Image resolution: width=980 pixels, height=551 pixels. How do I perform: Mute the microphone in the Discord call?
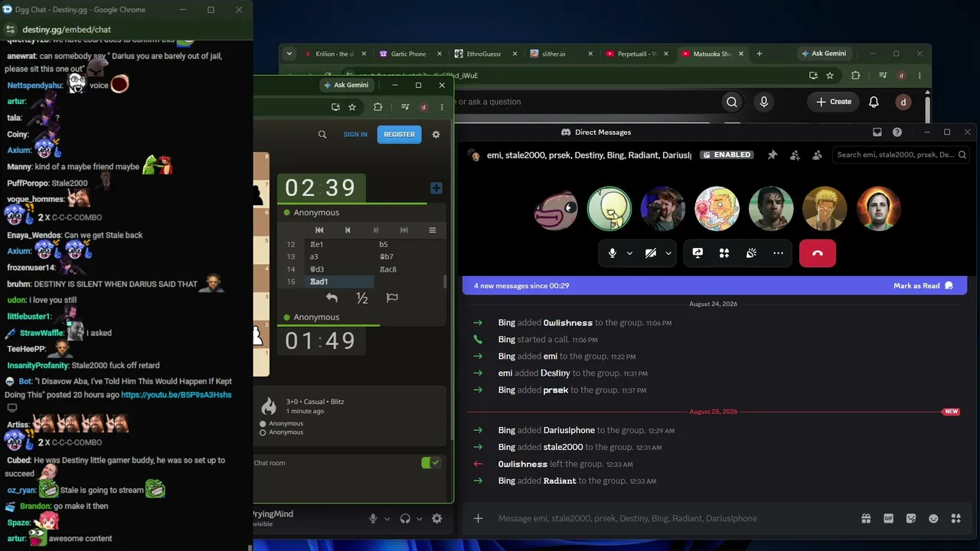point(612,253)
